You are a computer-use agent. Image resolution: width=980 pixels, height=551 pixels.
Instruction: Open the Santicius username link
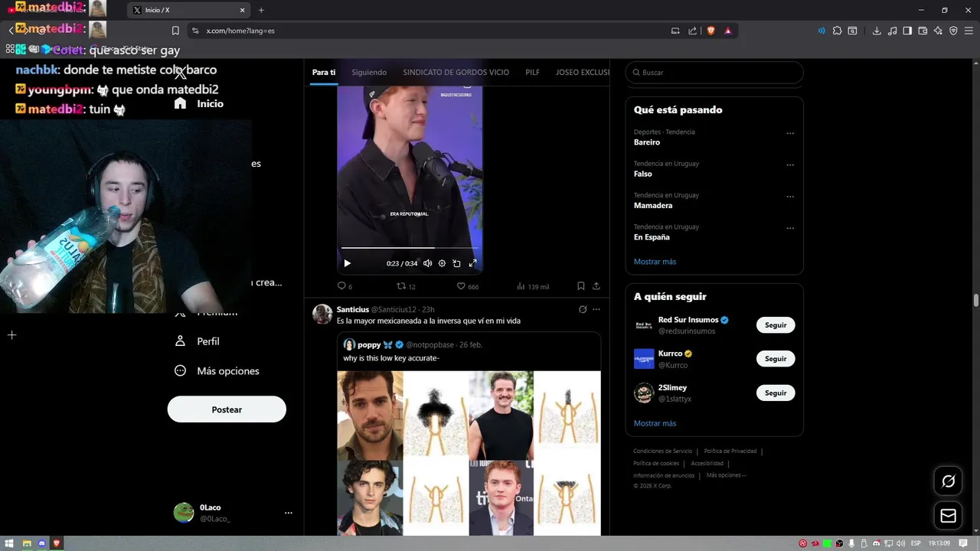point(353,309)
